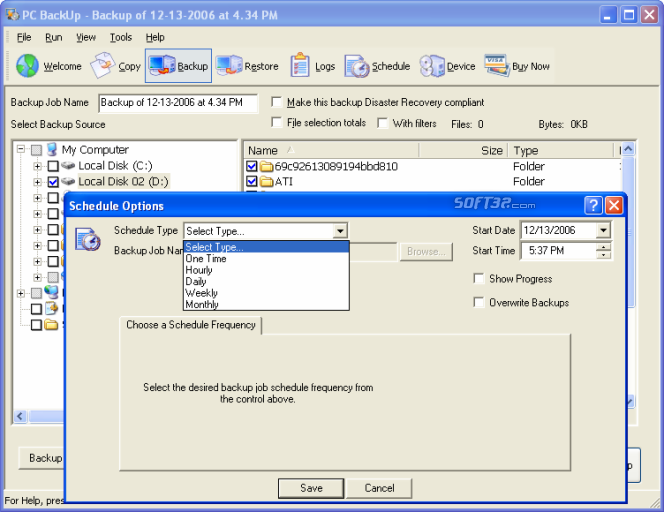Screen dimensions: 664x512
Task: Enable the Overwrite Backups checkbox
Action: (479, 302)
